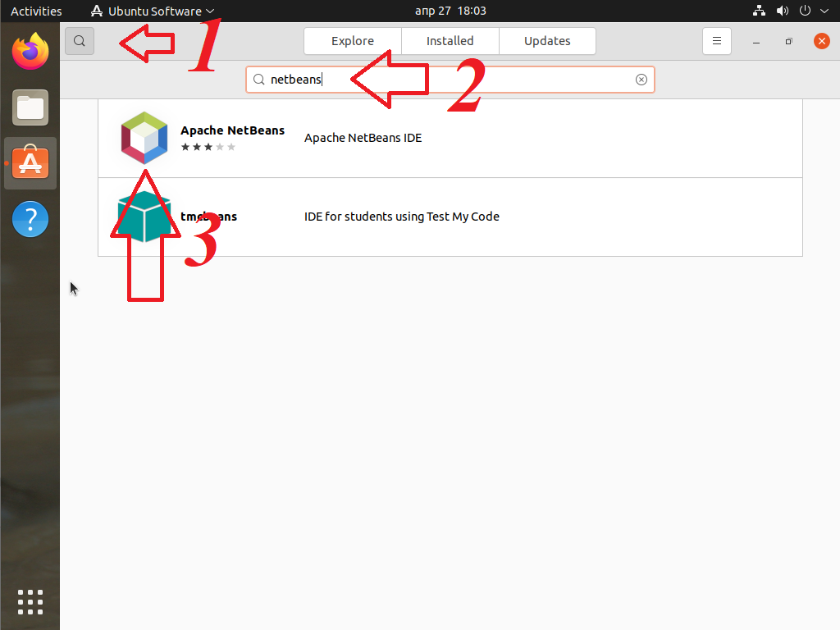Show Applications grid in dock
The width and height of the screenshot is (840, 630).
pos(30,601)
